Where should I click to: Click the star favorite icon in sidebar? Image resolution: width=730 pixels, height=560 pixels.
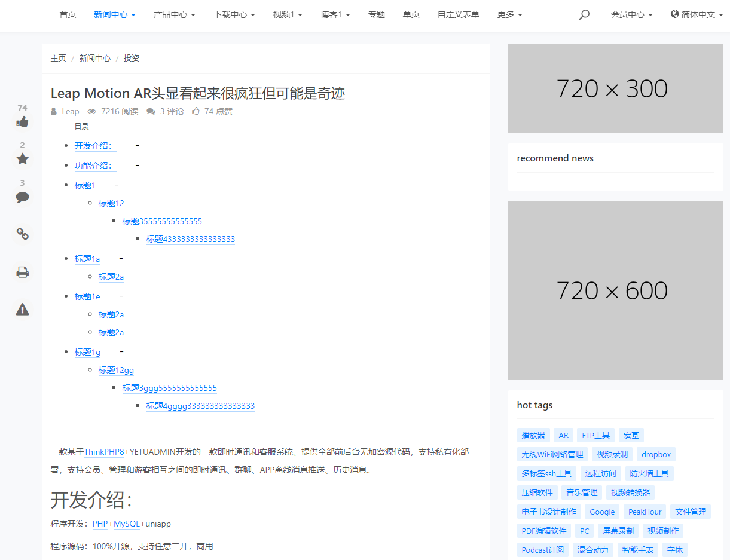(22, 159)
